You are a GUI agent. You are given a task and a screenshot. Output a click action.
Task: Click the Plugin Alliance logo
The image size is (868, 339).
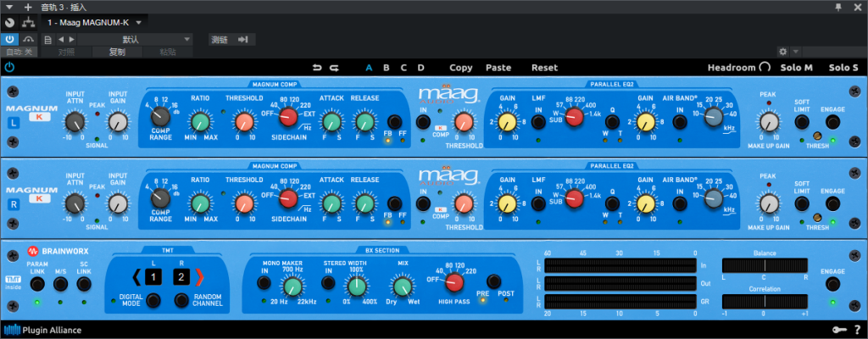pos(43,331)
